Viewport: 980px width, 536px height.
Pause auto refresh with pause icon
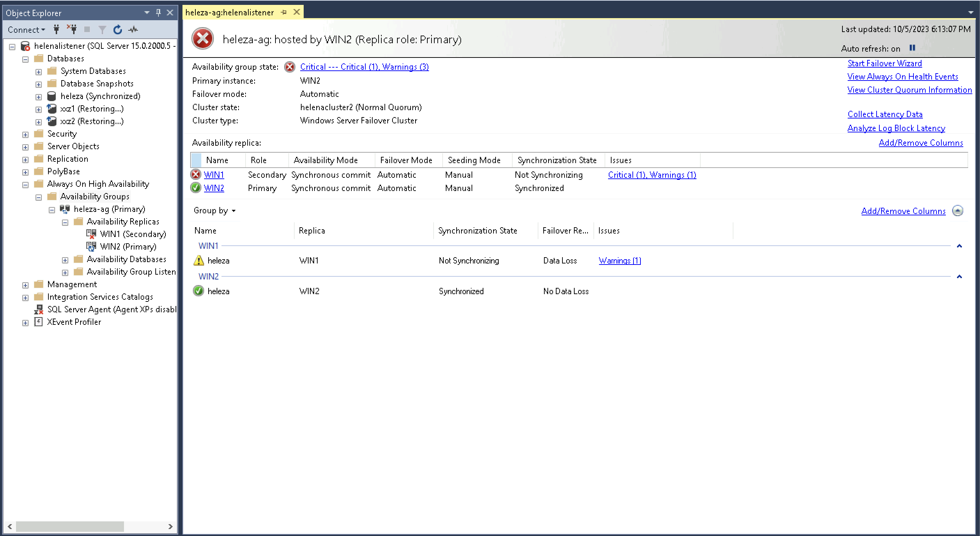pos(912,48)
